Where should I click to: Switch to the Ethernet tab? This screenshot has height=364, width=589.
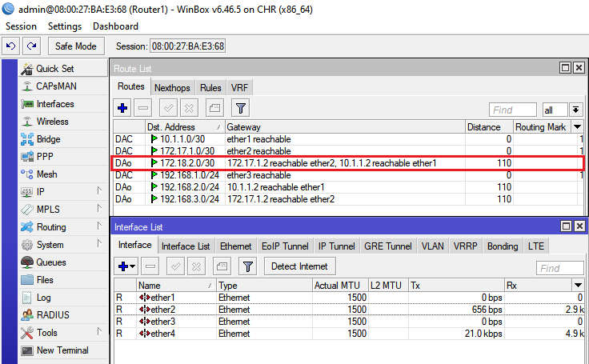click(235, 246)
